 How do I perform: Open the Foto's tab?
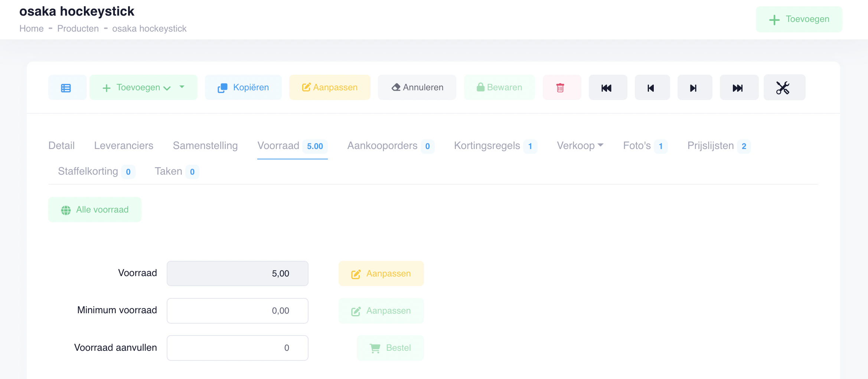pyautogui.click(x=645, y=146)
